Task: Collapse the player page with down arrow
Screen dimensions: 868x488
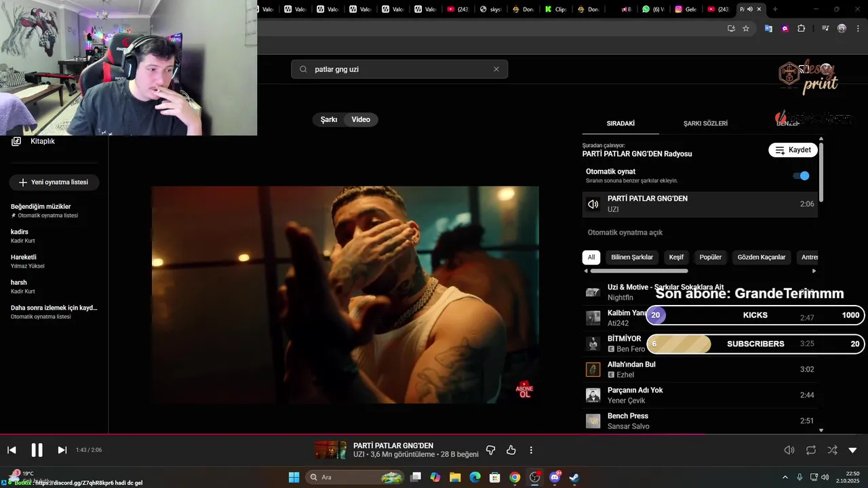Action: click(853, 450)
